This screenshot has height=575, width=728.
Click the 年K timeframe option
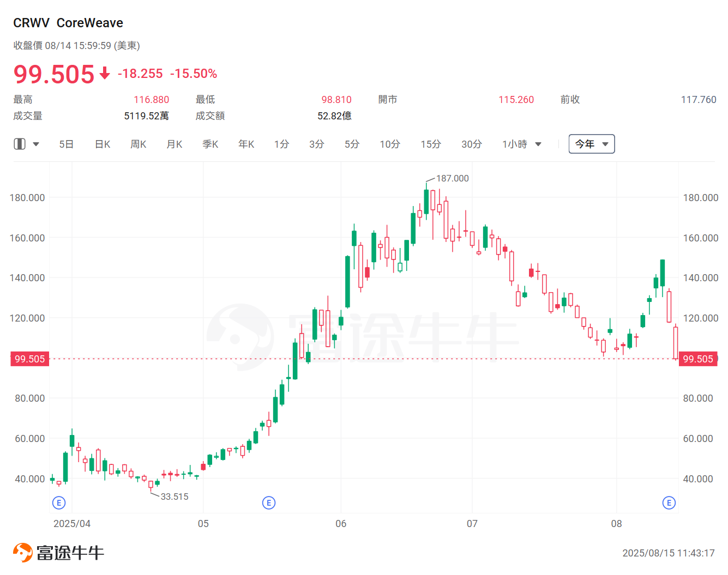[x=246, y=143]
